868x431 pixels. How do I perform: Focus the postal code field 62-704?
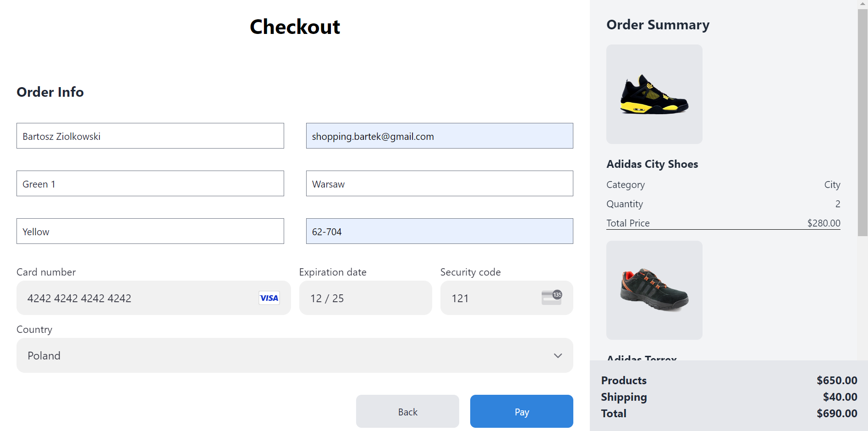coord(439,232)
